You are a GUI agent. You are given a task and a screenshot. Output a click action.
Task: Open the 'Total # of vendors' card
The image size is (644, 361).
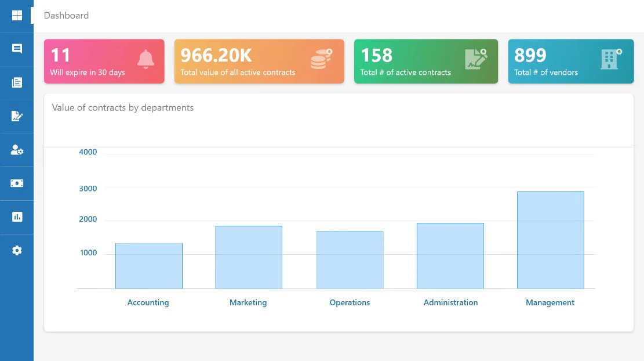(571, 62)
